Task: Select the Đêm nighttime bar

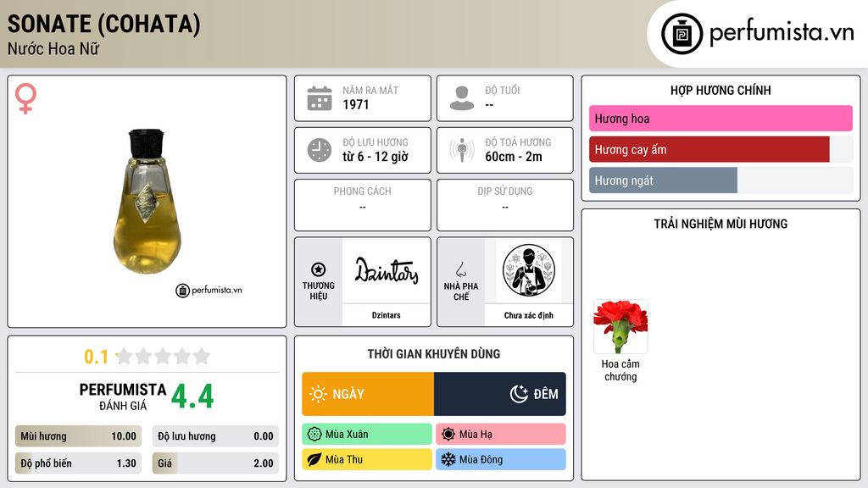Action: click(500, 394)
